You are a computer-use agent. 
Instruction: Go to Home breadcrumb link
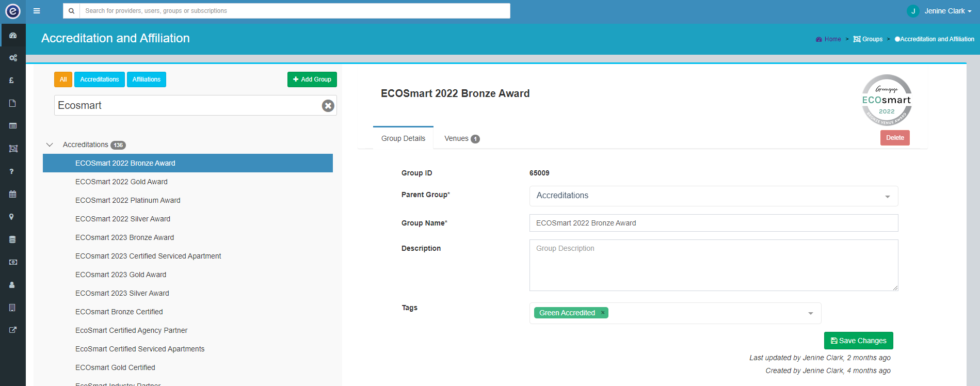point(828,39)
